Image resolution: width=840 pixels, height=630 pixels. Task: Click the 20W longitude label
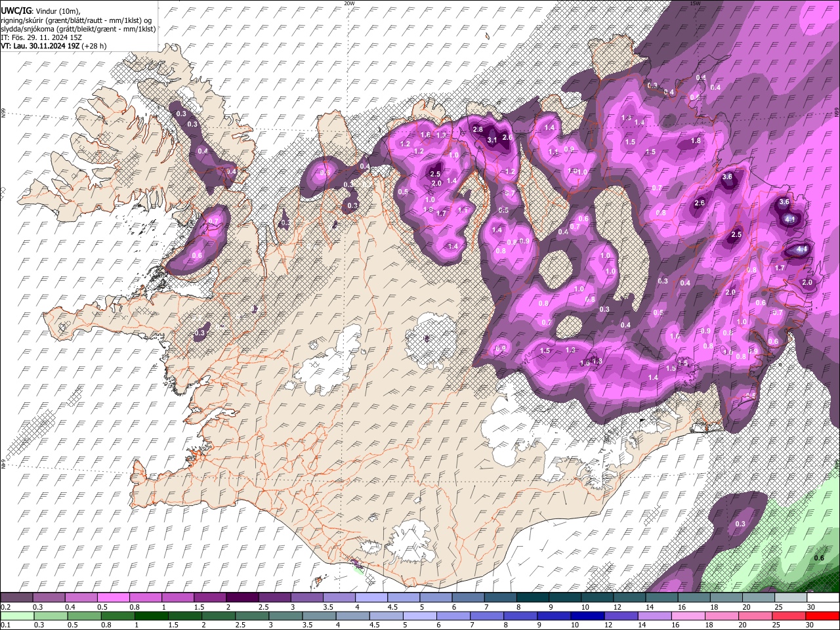pyautogui.click(x=349, y=3)
